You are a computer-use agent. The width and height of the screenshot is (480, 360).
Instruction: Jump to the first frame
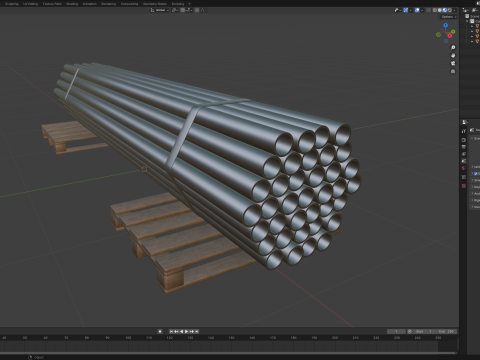click(171, 331)
